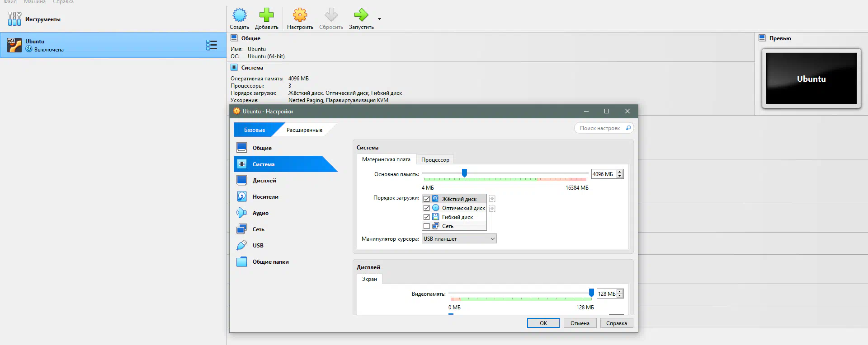Open Настроить (Settings) gear toolbar icon
Image resolution: width=868 pixels, height=345 pixels.
tap(300, 15)
